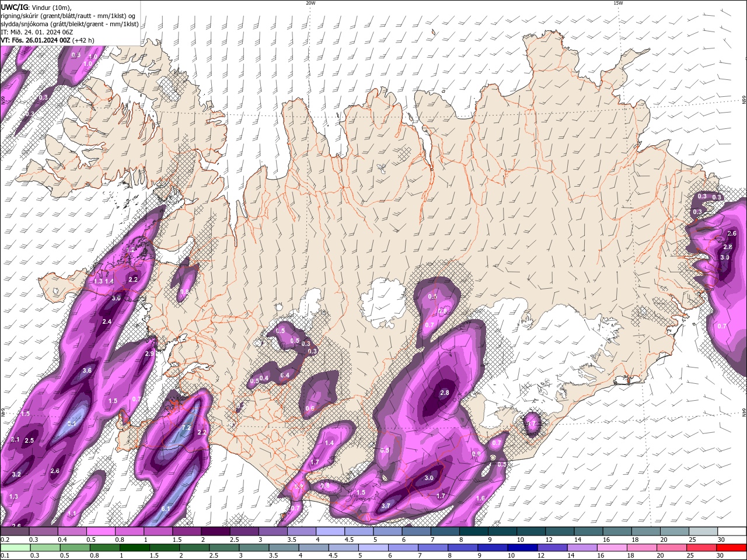Image resolution: width=747 pixels, height=560 pixels.
Task: Pick the deep blue rain swatch above 10
Action: click(x=521, y=548)
